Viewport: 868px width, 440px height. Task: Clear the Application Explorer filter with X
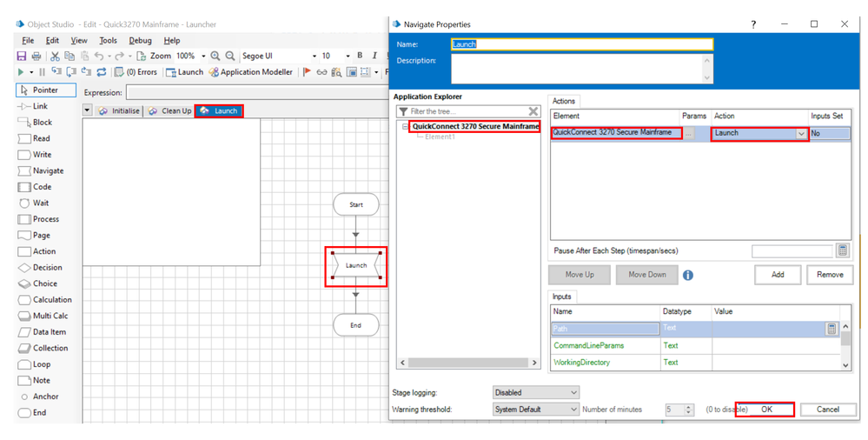pos(533,111)
